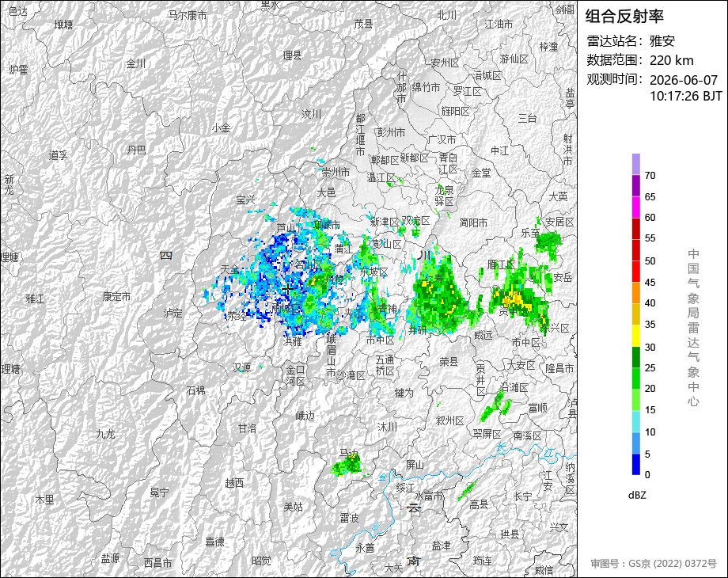Click the 金堂 county label

[x=481, y=173]
